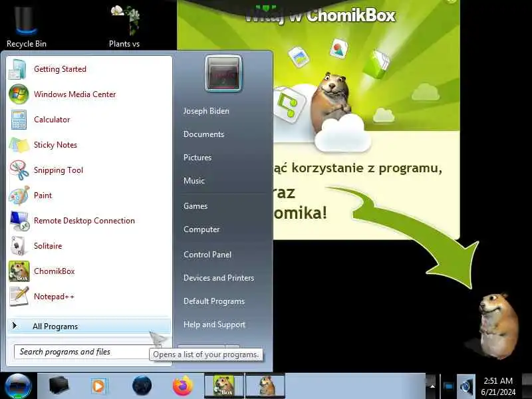
Task: Switch to the ChomikBox taskbar window button
Action: point(224,386)
